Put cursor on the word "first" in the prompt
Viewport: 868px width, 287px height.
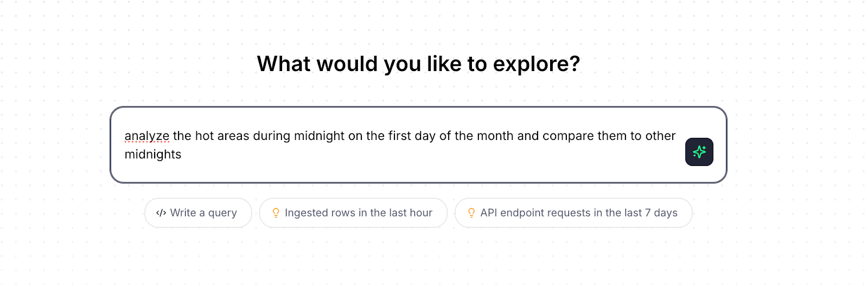(399, 136)
